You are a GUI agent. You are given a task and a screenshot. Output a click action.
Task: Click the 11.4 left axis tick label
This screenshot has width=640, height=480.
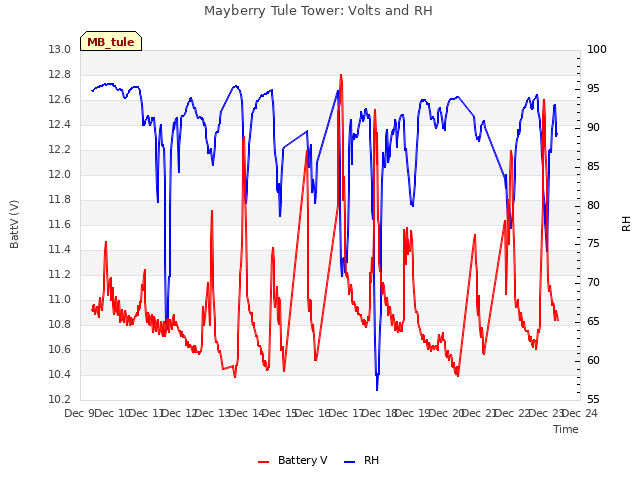pos(60,249)
